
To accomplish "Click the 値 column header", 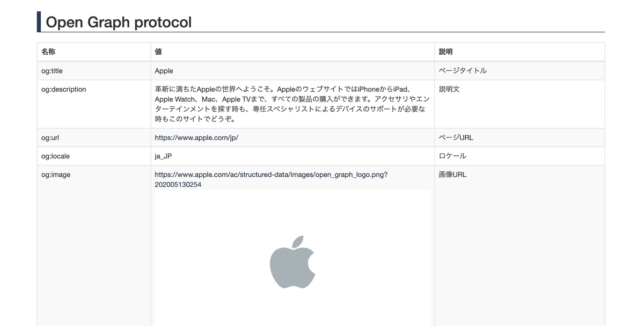I will click(158, 52).
